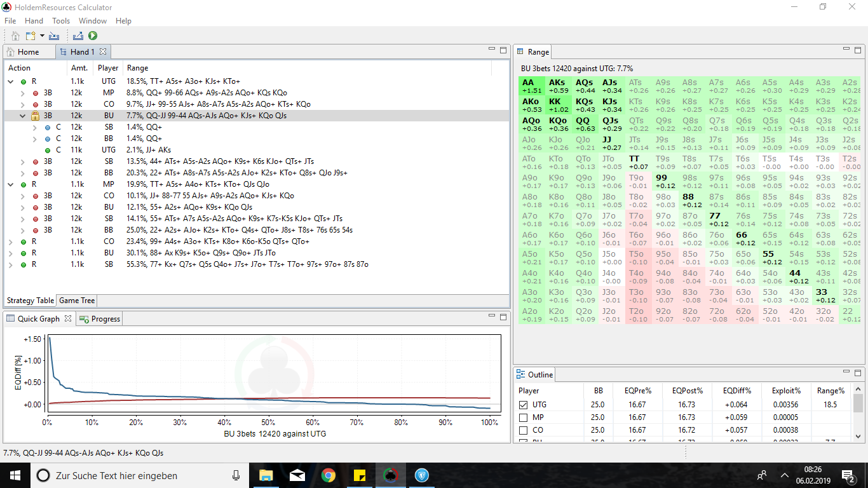Expand the CO 23.4% raise row
The image size is (868, 488).
(x=11, y=241)
